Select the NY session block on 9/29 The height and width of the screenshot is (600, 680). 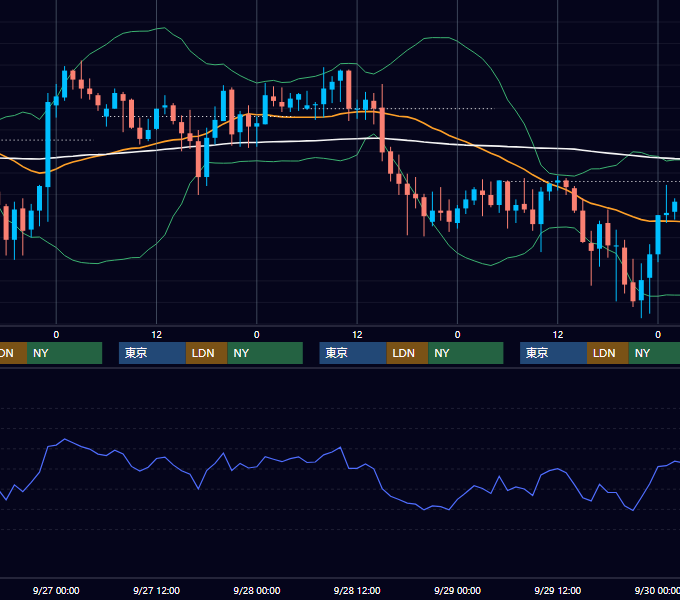(654, 353)
